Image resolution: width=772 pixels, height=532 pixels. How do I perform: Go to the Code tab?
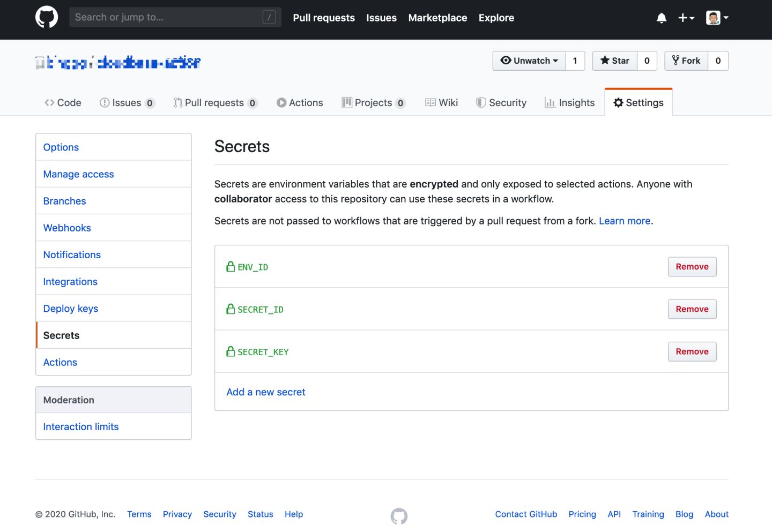click(x=63, y=102)
